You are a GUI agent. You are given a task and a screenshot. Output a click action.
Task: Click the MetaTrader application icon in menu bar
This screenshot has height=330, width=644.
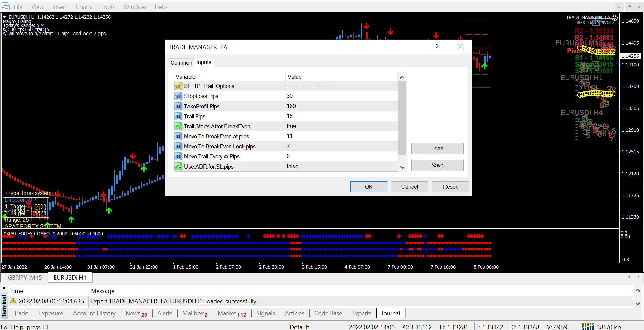6,7
